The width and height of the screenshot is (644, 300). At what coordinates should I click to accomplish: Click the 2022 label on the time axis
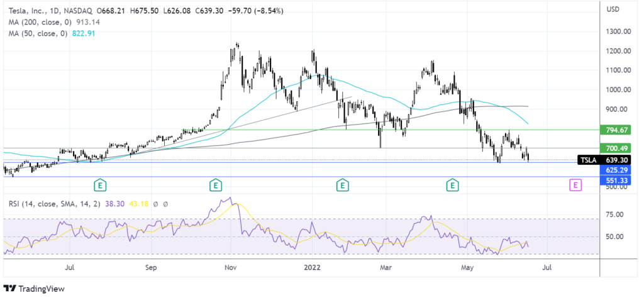[x=311, y=269]
